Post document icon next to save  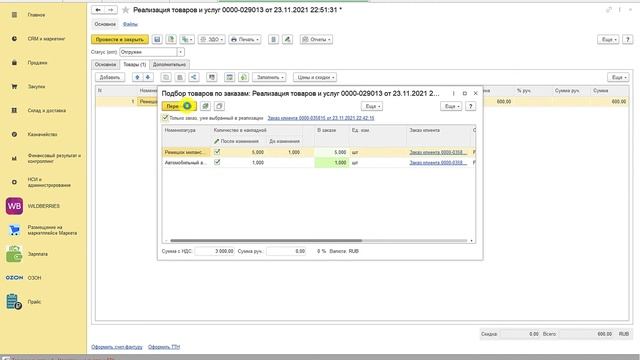[171, 40]
